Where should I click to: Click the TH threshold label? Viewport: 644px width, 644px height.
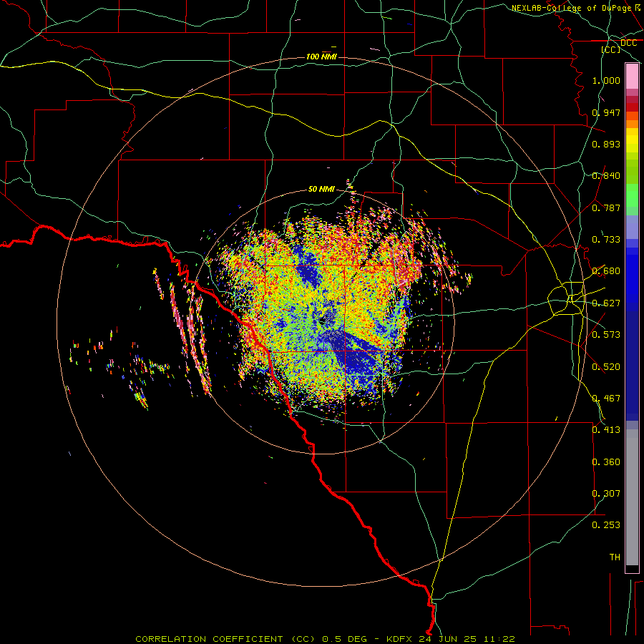point(615,557)
